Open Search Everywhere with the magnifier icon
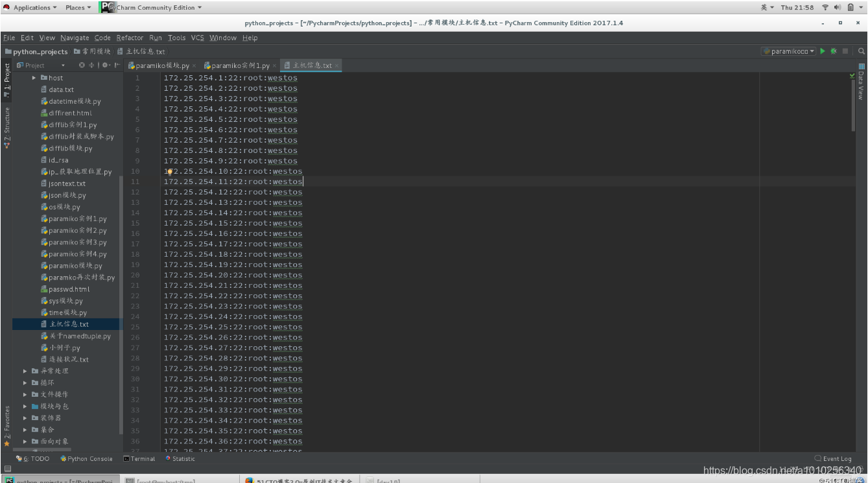 click(x=861, y=51)
